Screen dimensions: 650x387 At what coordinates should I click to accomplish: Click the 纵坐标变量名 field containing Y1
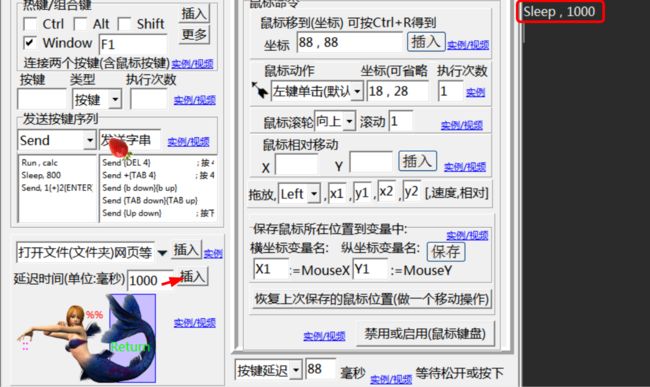tap(370, 269)
